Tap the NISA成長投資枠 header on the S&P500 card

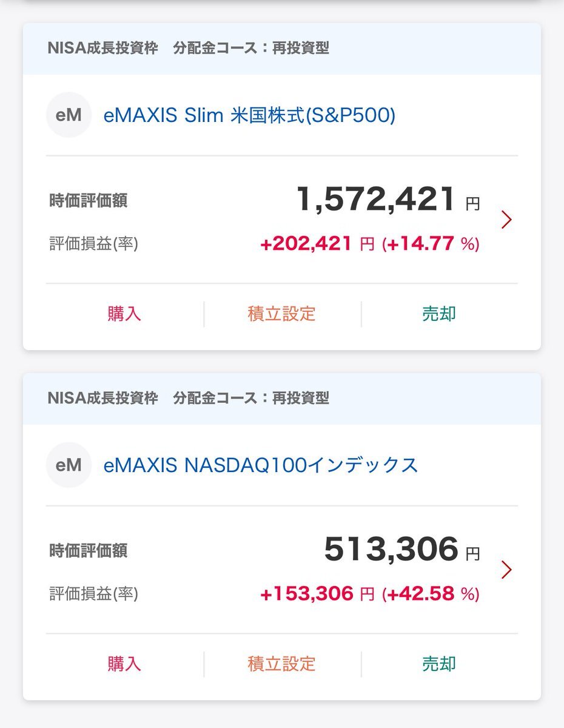(x=102, y=49)
